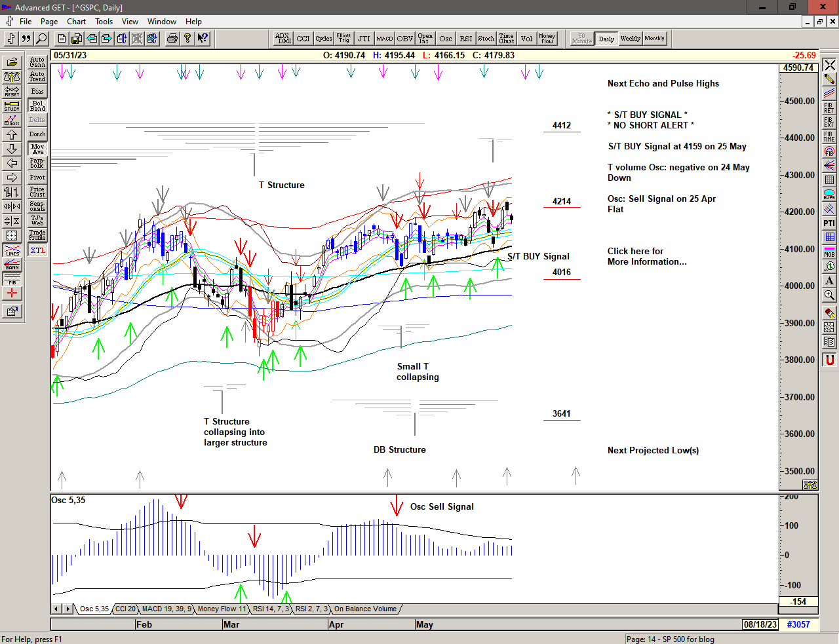Image resolution: width=839 pixels, height=644 pixels.
Task: Click the Elliott wave tool icon
Action: pos(12,120)
